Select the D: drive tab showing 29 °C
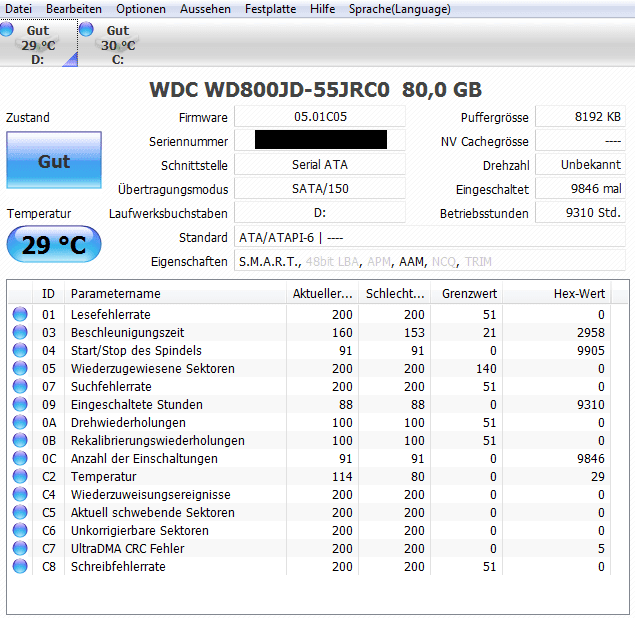The image size is (635, 618). (x=38, y=44)
